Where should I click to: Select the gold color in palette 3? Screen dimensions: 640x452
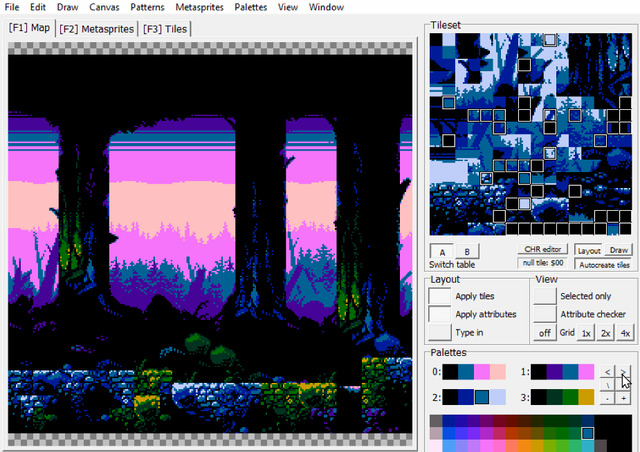[586, 397]
